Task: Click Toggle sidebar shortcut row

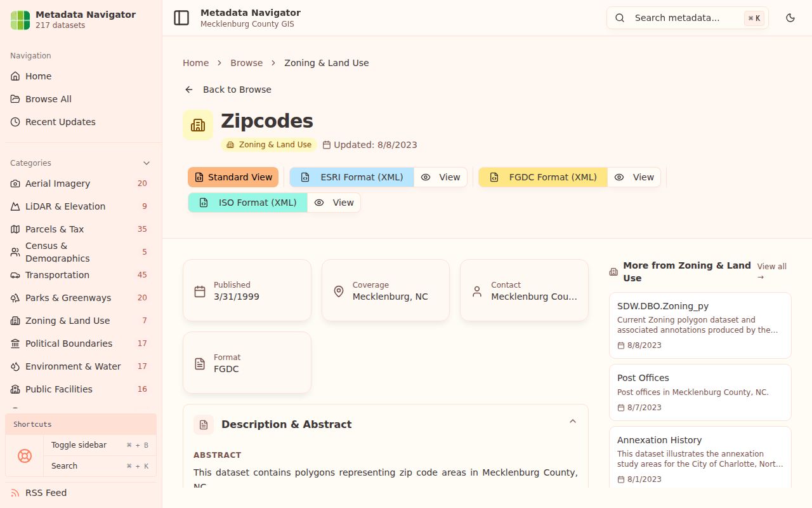Action: pyautogui.click(x=100, y=445)
